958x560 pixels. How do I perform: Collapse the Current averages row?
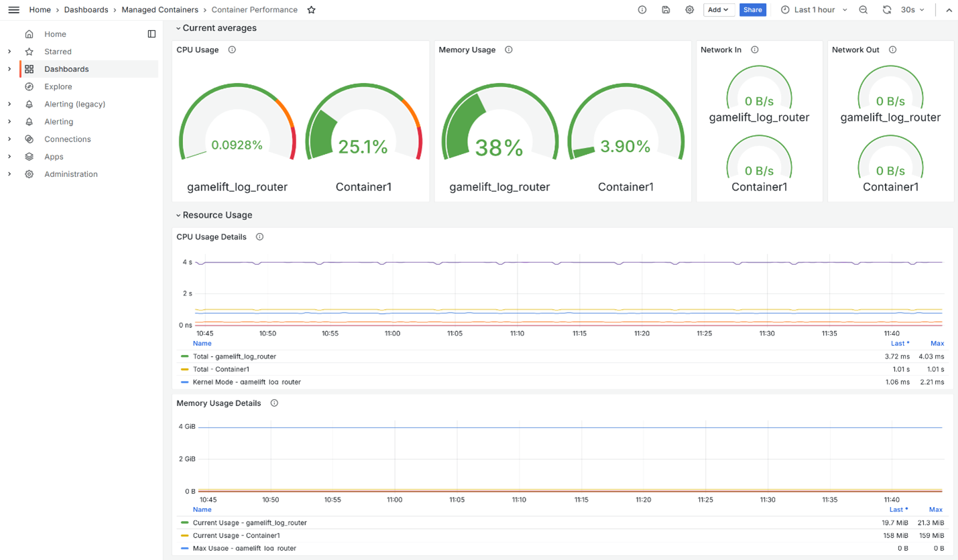click(178, 27)
